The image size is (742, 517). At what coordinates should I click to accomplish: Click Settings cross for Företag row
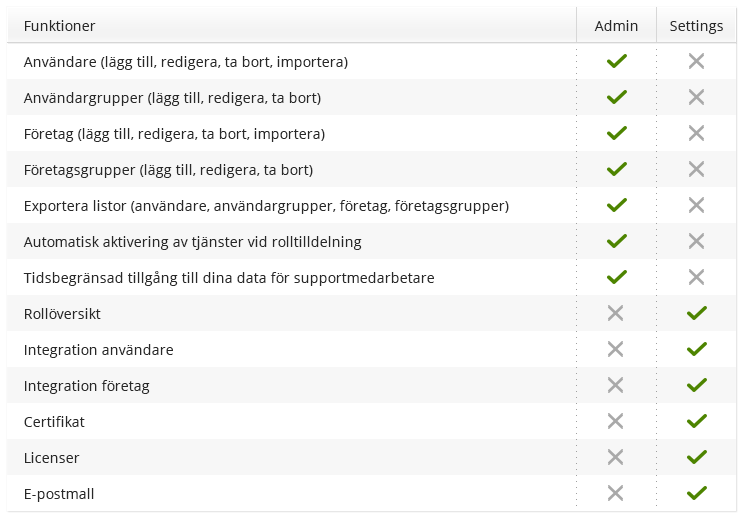point(697,134)
